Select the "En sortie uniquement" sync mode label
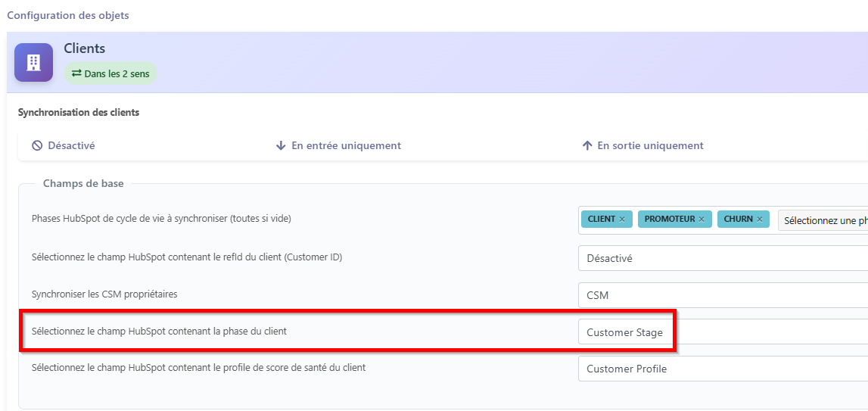 click(650, 145)
